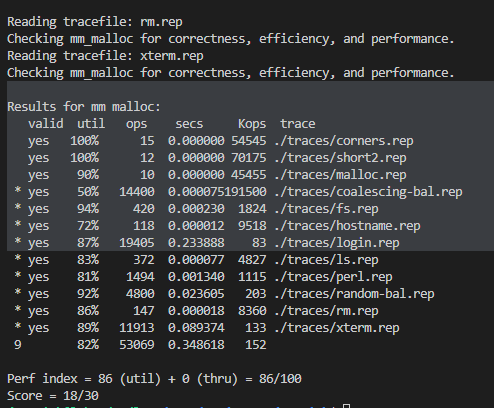
Task: Click the ./traces/fs.rep path
Action: pos(326,209)
